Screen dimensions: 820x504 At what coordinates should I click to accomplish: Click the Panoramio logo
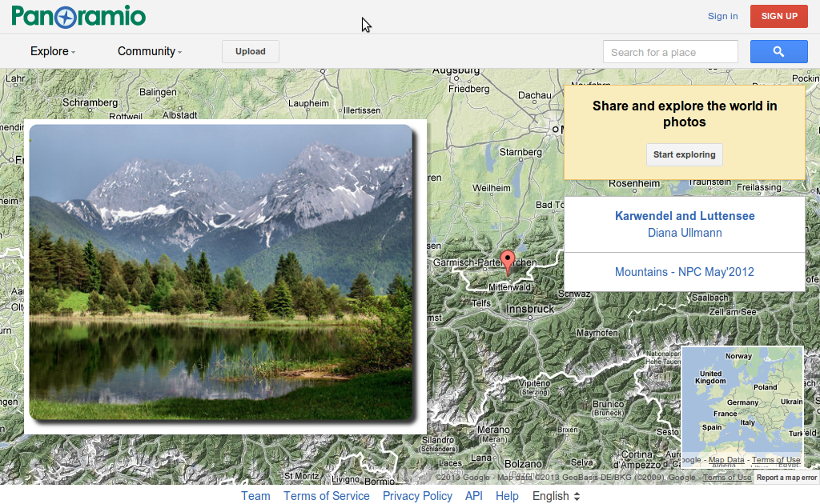[78, 16]
